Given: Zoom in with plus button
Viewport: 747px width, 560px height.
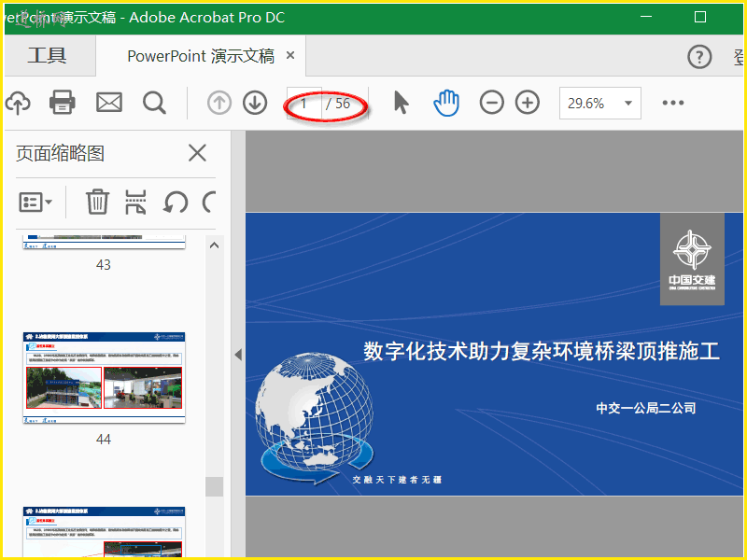Looking at the screenshot, I should tap(528, 103).
